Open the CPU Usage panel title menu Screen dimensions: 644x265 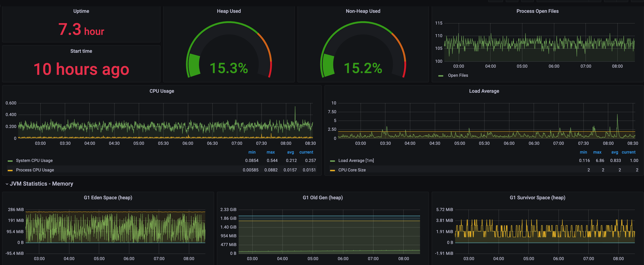click(162, 91)
